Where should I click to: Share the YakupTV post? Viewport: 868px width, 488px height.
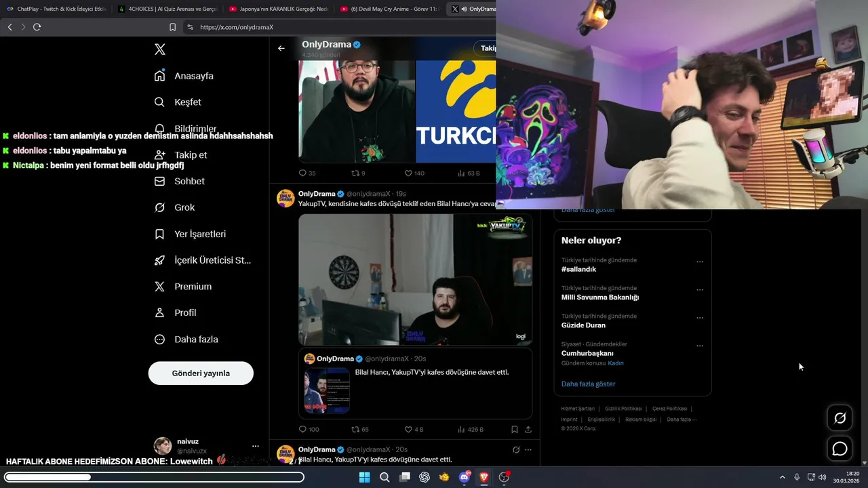click(528, 429)
